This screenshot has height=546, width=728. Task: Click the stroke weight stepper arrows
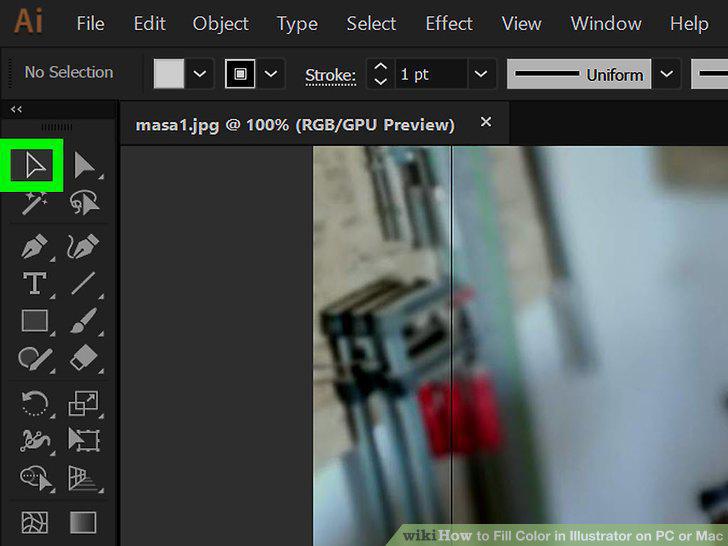(381, 74)
